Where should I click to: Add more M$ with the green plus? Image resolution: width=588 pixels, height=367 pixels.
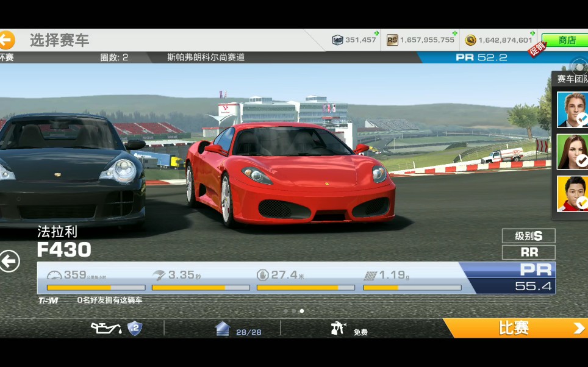pyautogui.click(x=376, y=33)
